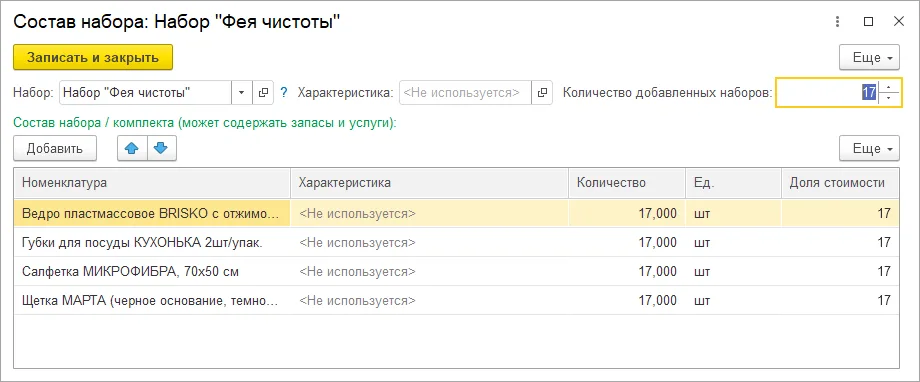Decrease the count of added sets

click(889, 99)
